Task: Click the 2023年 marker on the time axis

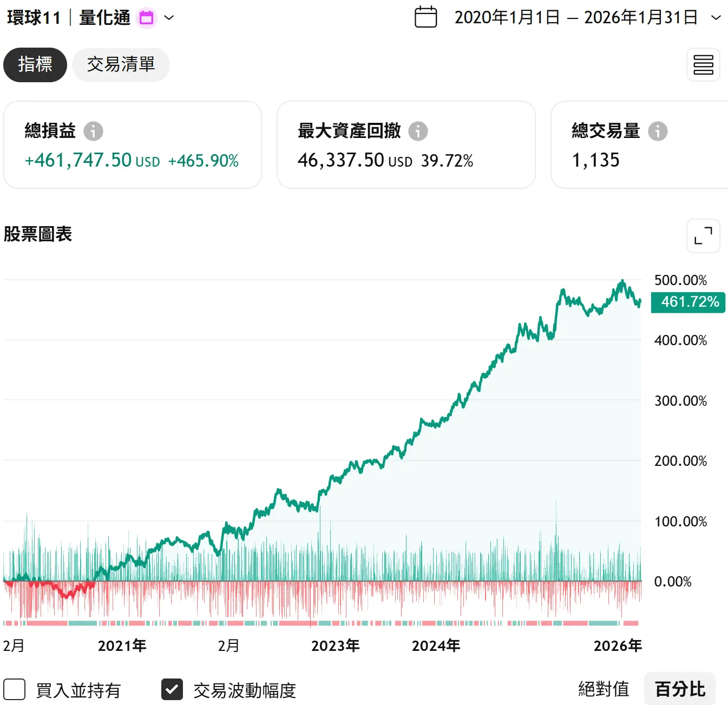Action: [x=335, y=646]
